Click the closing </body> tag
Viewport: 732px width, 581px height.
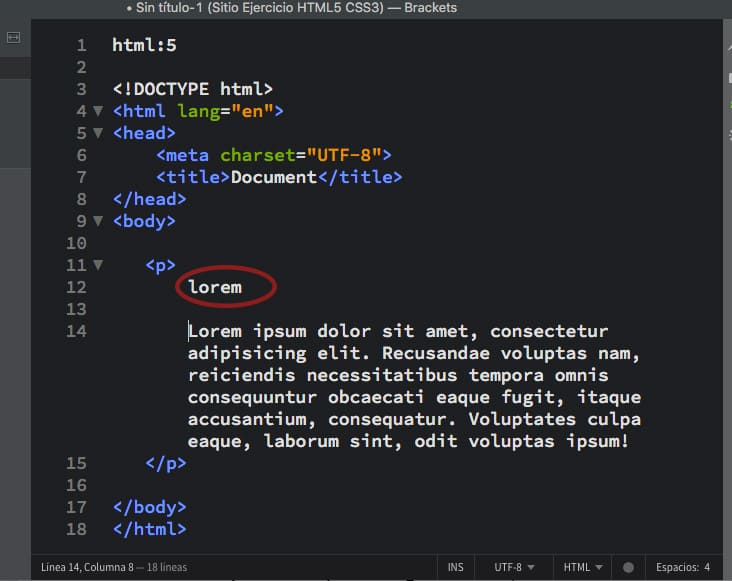[x=149, y=507]
